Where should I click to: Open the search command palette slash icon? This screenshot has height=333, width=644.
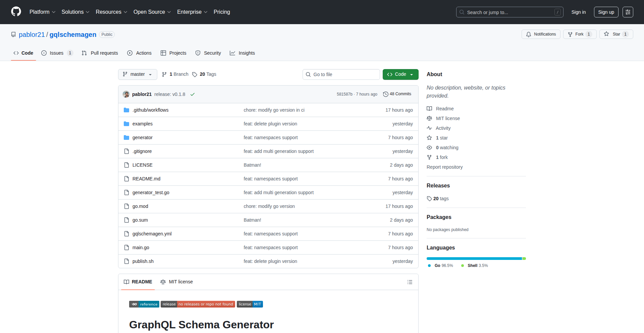click(558, 12)
